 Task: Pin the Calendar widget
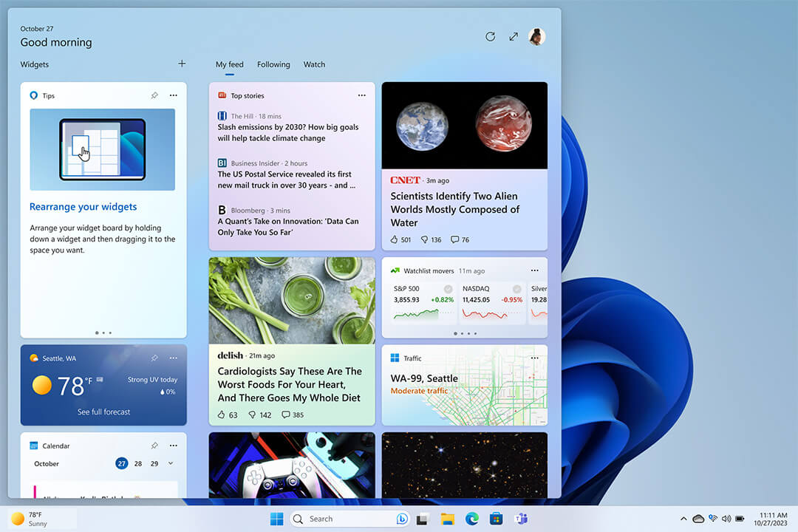click(154, 446)
